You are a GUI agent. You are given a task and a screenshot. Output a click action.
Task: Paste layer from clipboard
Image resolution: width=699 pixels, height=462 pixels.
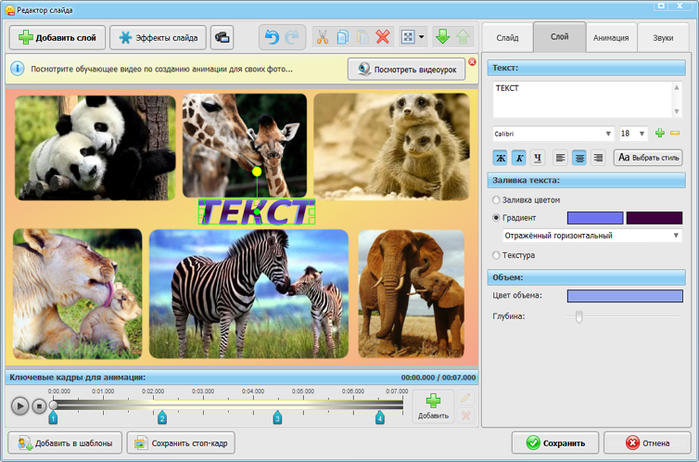pyautogui.click(x=362, y=37)
